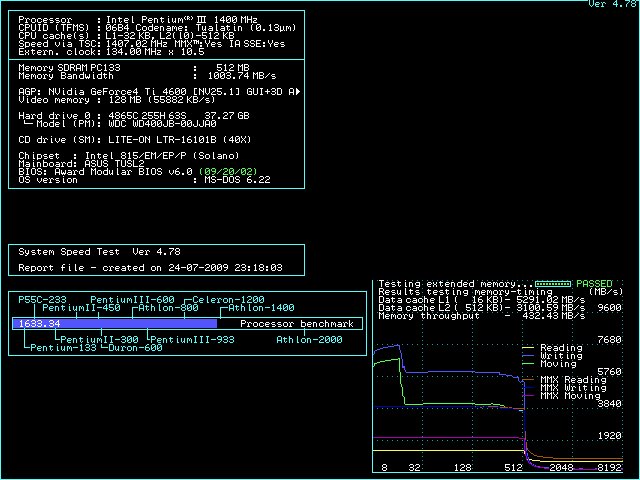The image size is (640, 480).
Task: Click the '1633.34' processor benchmark score
Action: 39,324
